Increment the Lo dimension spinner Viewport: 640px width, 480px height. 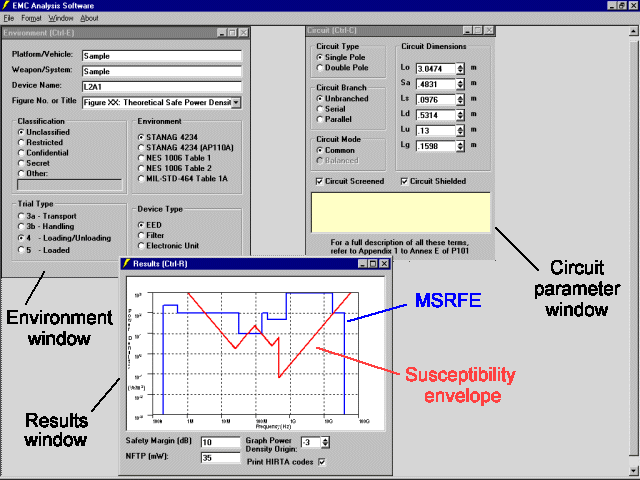pyautogui.click(x=460, y=66)
